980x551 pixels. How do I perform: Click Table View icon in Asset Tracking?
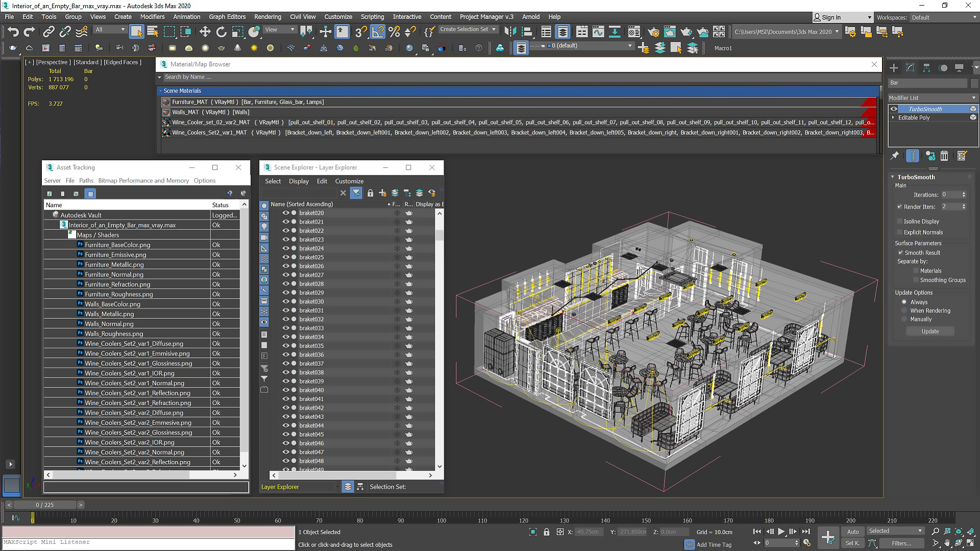point(90,194)
